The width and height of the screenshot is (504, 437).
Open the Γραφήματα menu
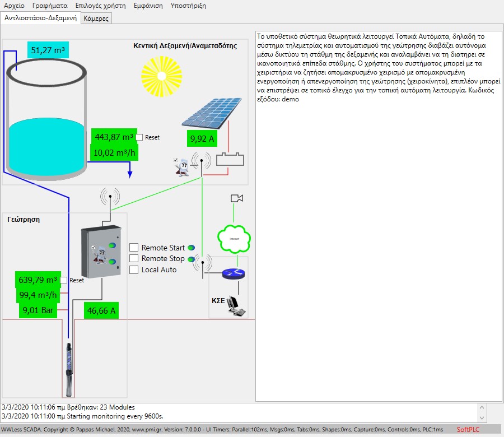pyautogui.click(x=50, y=6)
